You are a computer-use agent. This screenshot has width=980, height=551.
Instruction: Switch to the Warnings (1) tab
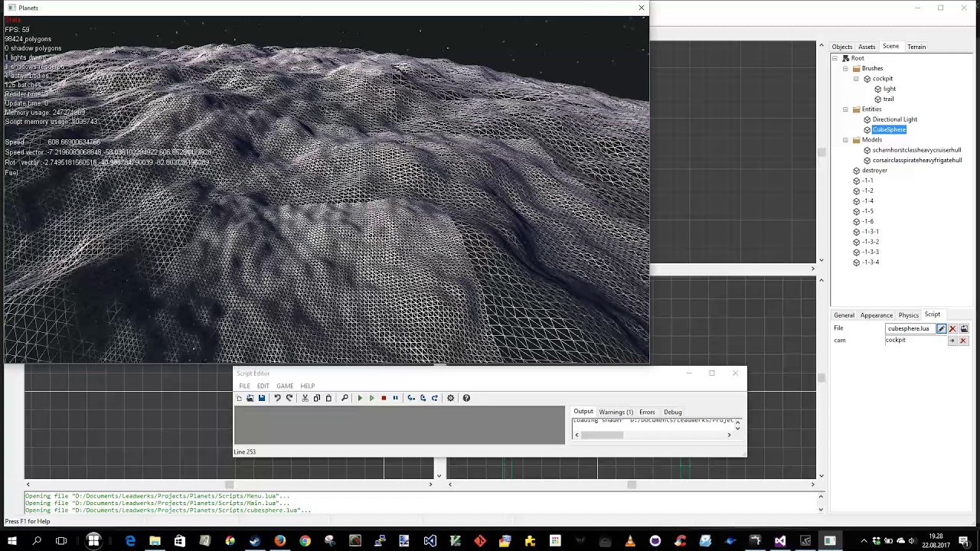coord(616,412)
